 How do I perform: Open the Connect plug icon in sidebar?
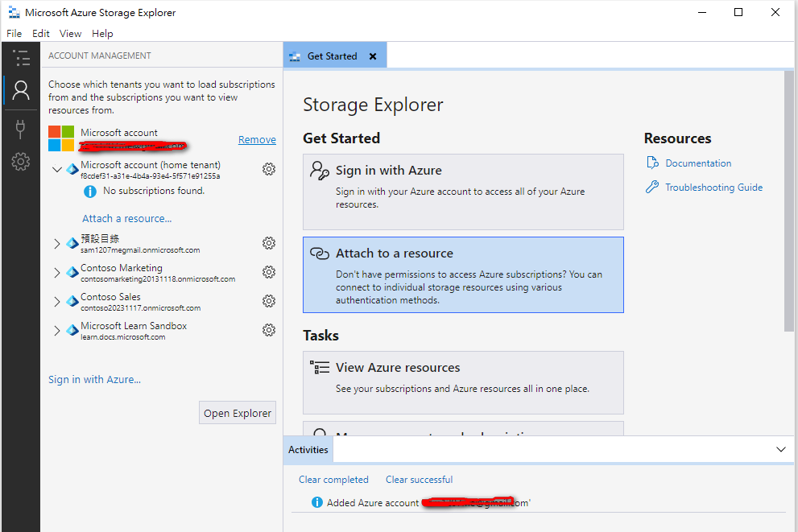[x=20, y=129]
